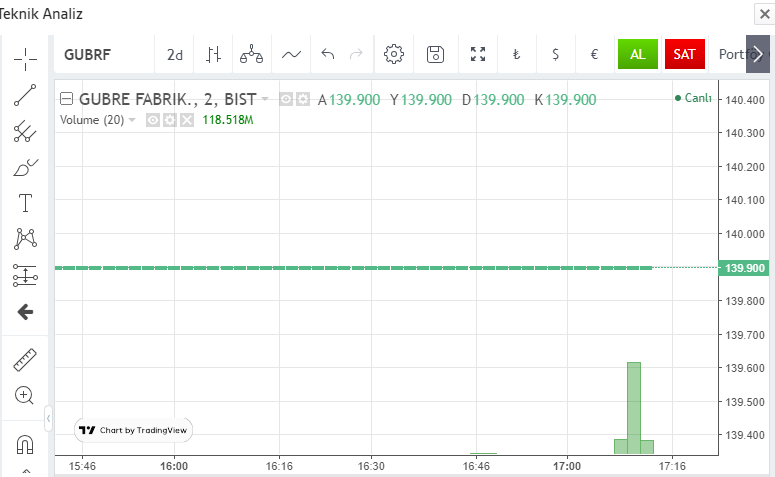Viewport: 775px width, 477px height.
Task: Open the bar chart style menu
Action: tap(213, 54)
